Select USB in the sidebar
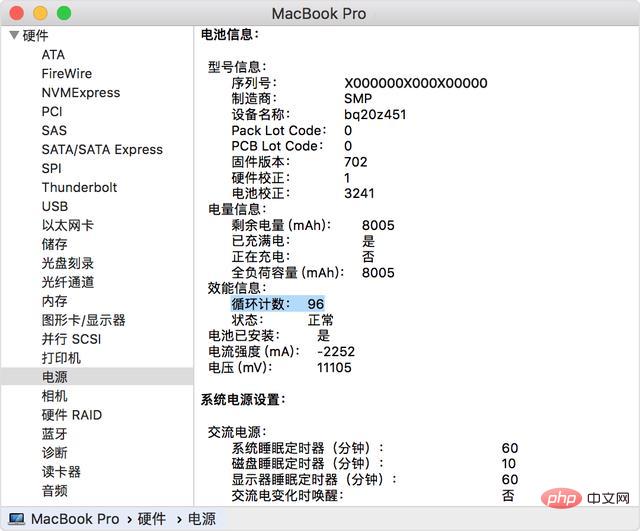 click(55, 206)
